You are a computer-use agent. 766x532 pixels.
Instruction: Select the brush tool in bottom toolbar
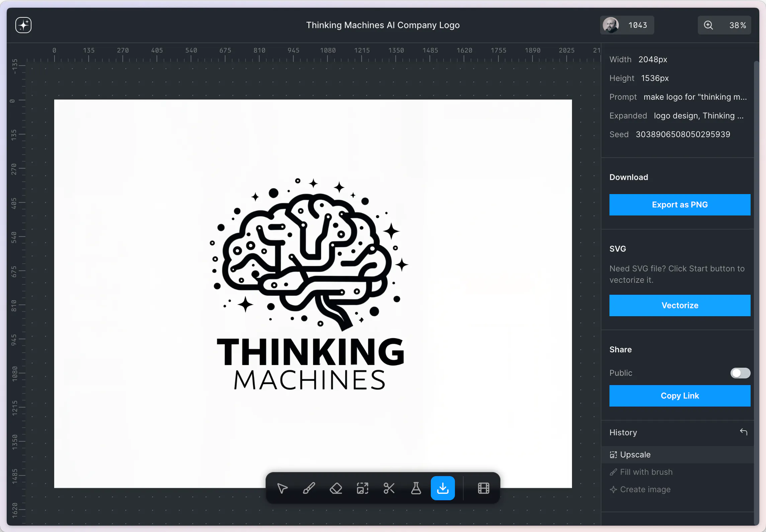coord(309,488)
